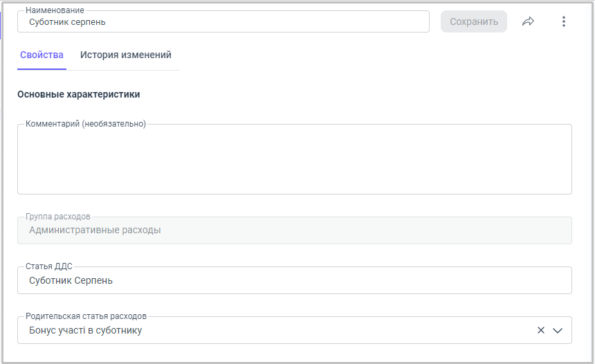Click the share arrow icon
The width and height of the screenshot is (595, 364).
[528, 21]
